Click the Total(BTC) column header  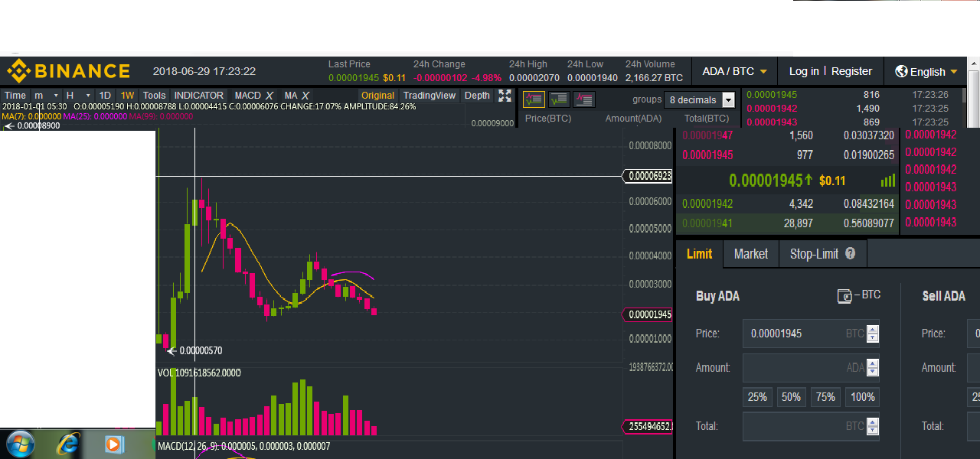[707, 118]
